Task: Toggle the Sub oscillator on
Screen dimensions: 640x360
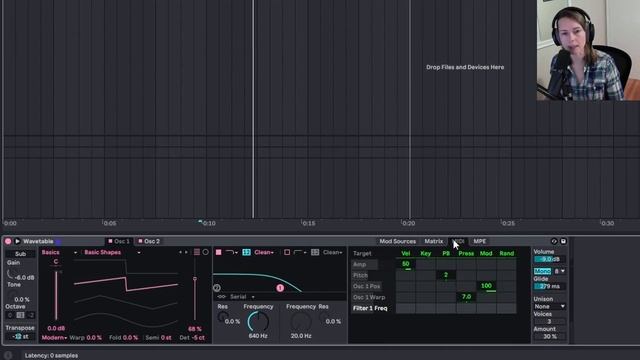Action: 20,253
